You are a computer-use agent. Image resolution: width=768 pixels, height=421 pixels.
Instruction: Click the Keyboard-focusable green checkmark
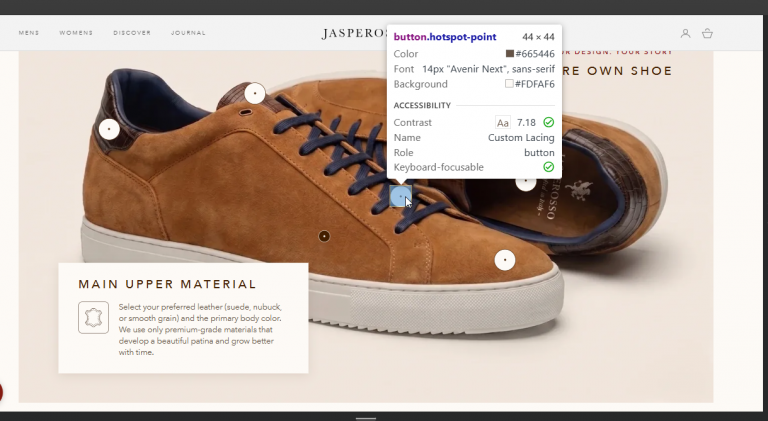(549, 167)
